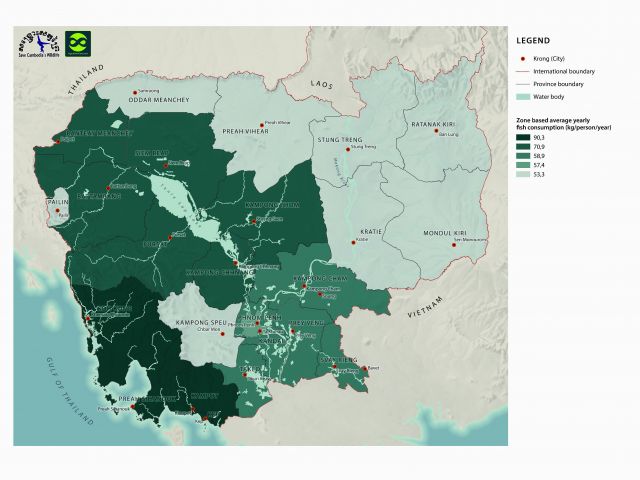640x480 pixels.
Task: Click the red Krong (City) dot in the legend
Action: [x=523, y=59]
